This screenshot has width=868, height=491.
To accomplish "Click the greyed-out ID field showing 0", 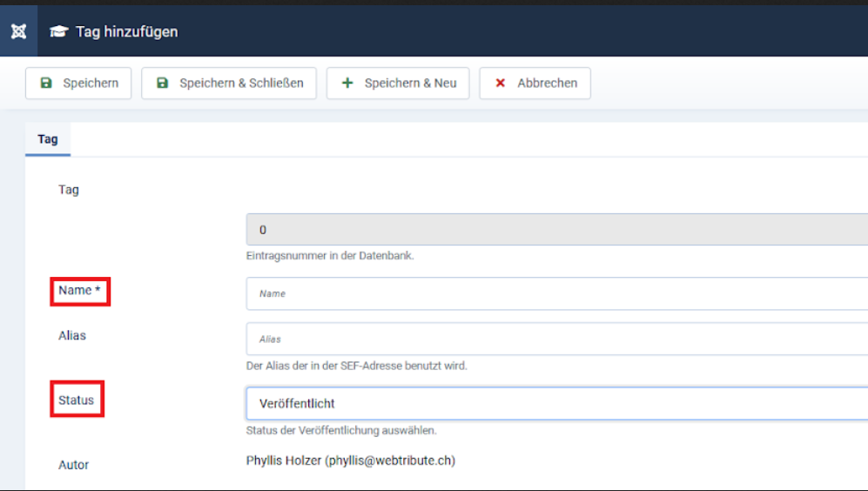I will (x=557, y=230).
